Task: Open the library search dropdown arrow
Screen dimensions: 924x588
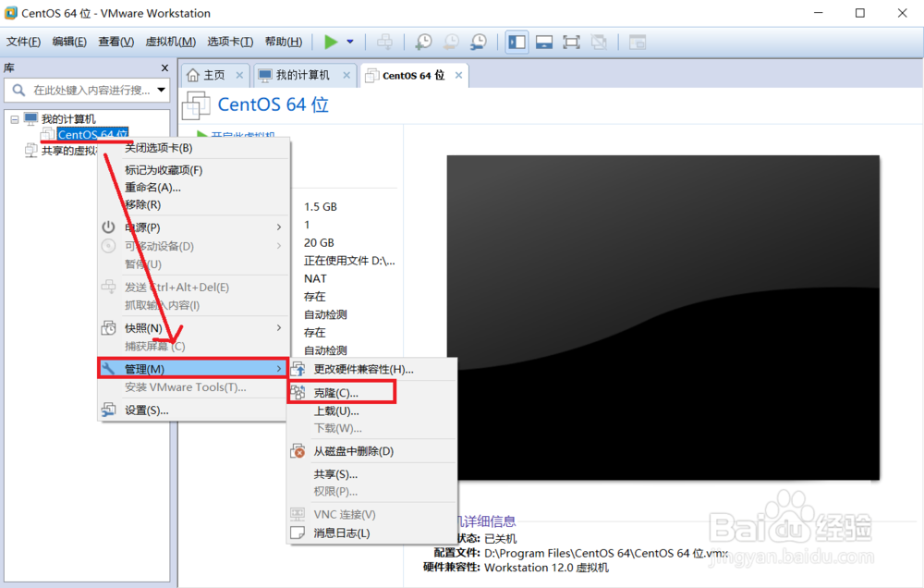Action: pos(162,91)
